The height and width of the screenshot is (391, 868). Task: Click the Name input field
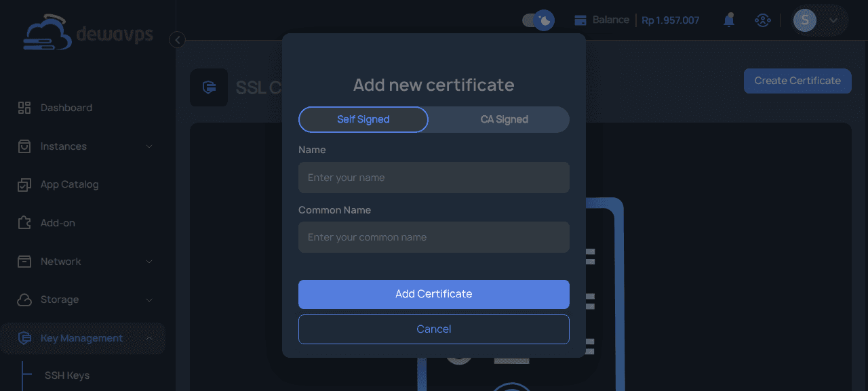pyautogui.click(x=433, y=177)
